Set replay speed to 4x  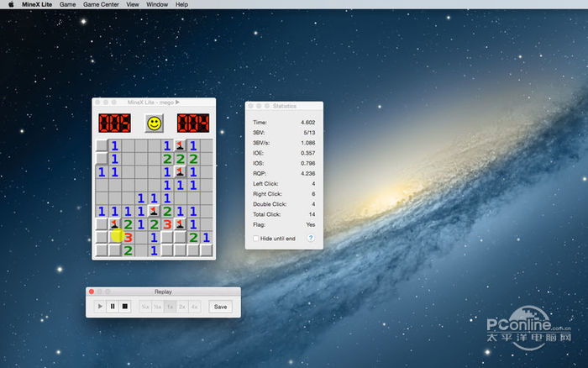click(x=195, y=307)
